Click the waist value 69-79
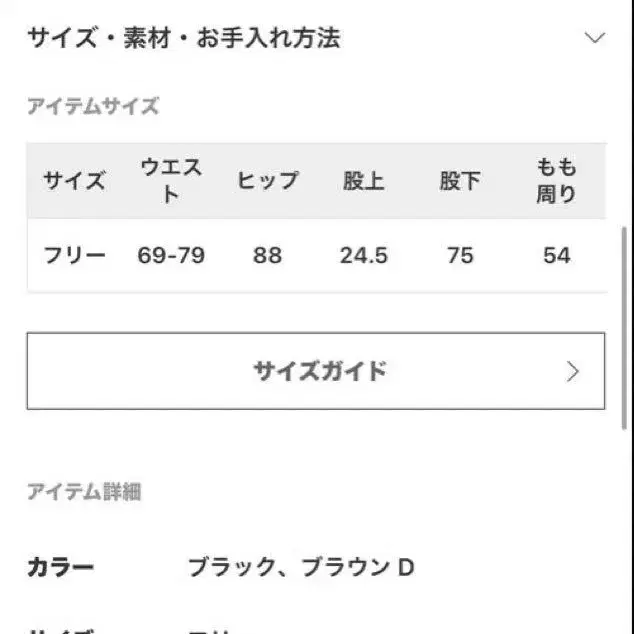This screenshot has width=634, height=634. (x=171, y=255)
